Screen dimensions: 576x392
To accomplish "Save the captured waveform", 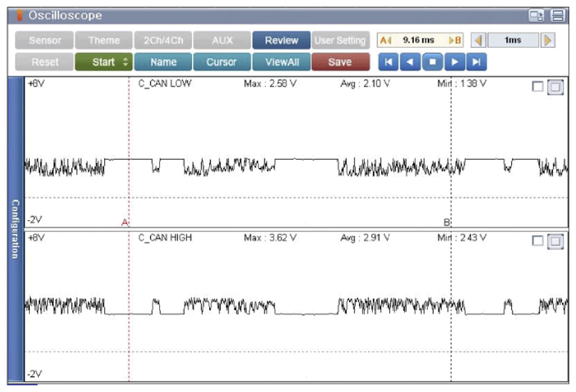I will point(339,62).
